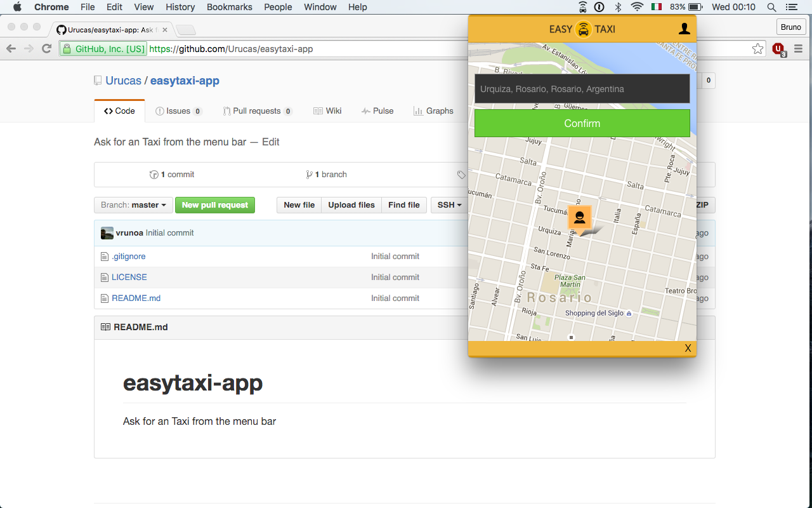Screen dimensions: 812x508
Task: Click vrunoa's avatar thumbnail
Action: point(107,233)
